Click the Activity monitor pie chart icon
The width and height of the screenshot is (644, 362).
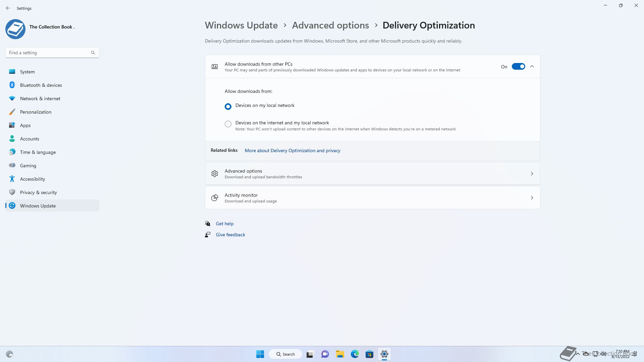pos(215,198)
